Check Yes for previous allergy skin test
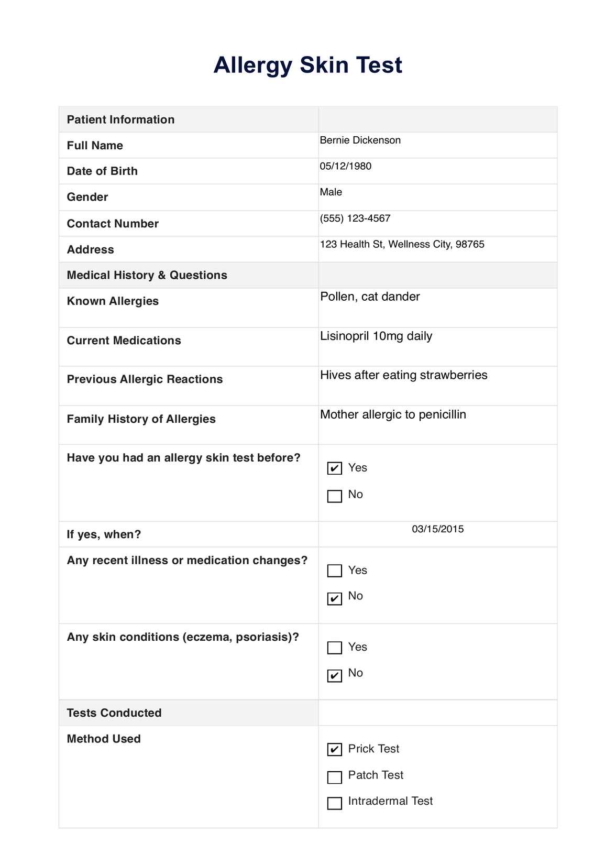Screen dimensions: 616x854 point(334,468)
